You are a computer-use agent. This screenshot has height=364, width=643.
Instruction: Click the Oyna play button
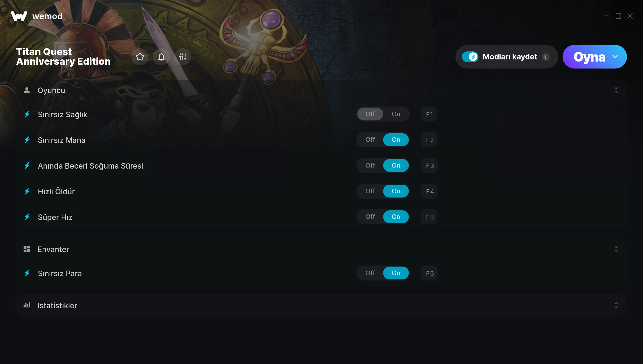pyautogui.click(x=589, y=57)
